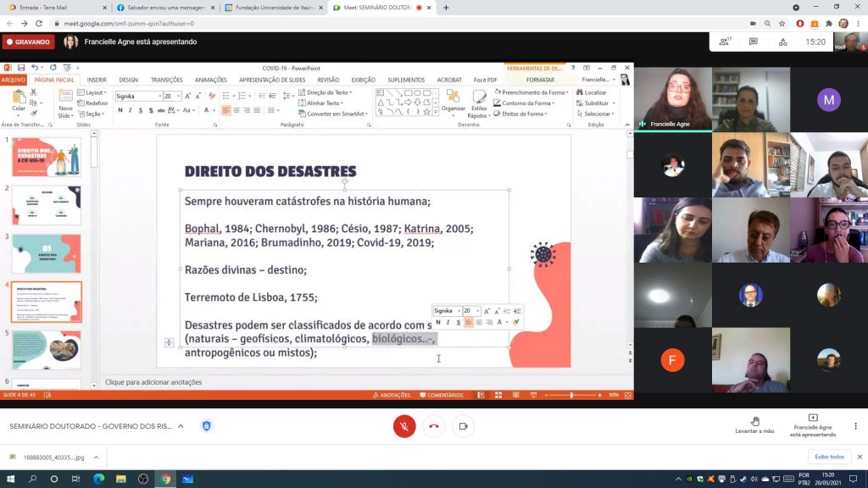Open the Signika font name dropdown
The image size is (868, 488).
pos(159,97)
